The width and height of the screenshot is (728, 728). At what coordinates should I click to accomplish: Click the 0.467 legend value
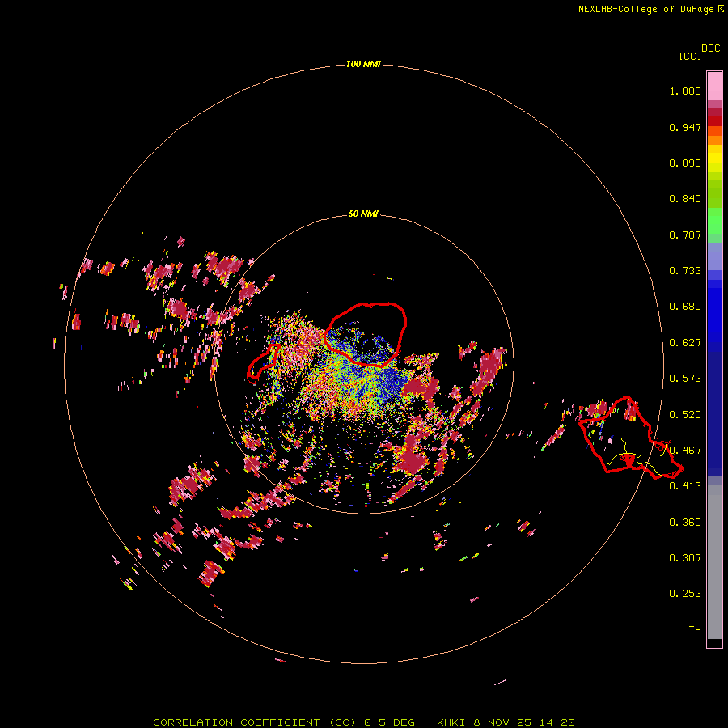click(x=685, y=451)
